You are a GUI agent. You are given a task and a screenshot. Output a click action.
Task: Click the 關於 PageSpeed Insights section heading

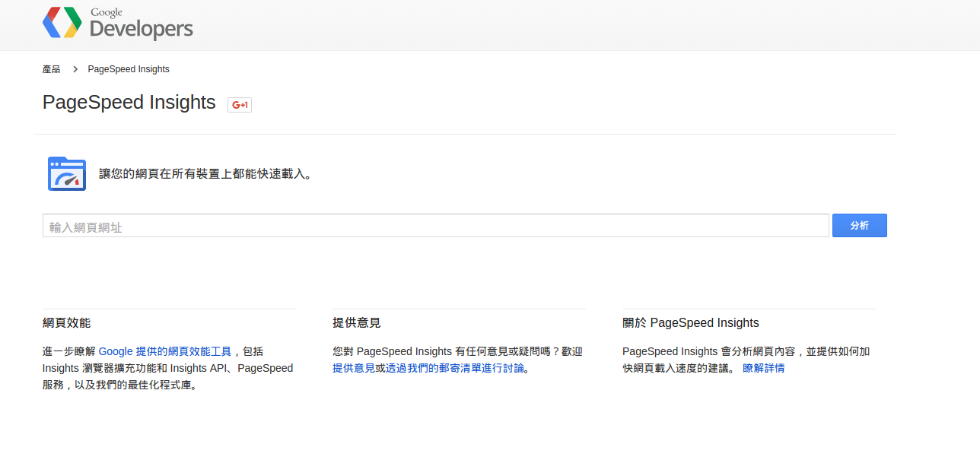click(691, 323)
